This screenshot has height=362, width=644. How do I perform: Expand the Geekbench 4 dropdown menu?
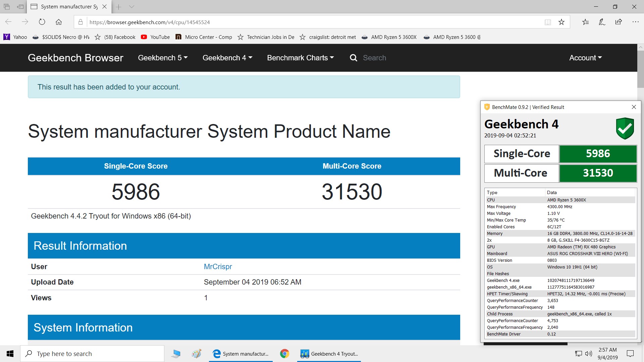(x=227, y=58)
